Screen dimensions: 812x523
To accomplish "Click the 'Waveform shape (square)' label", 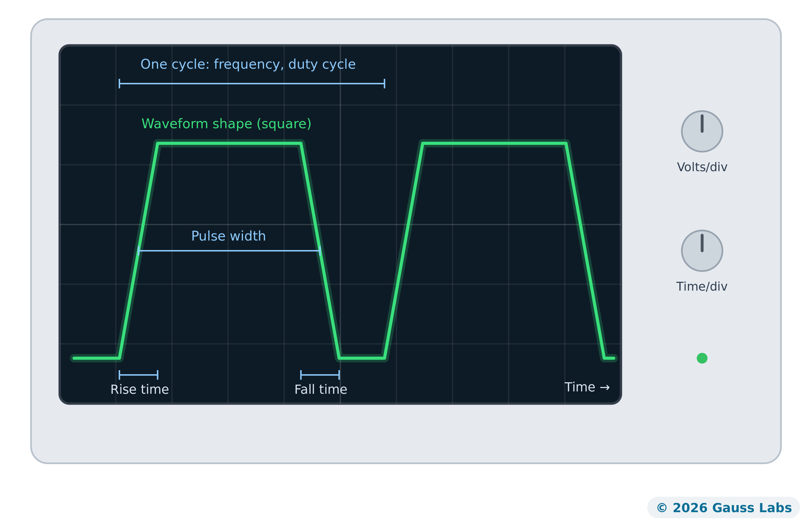I will [226, 123].
